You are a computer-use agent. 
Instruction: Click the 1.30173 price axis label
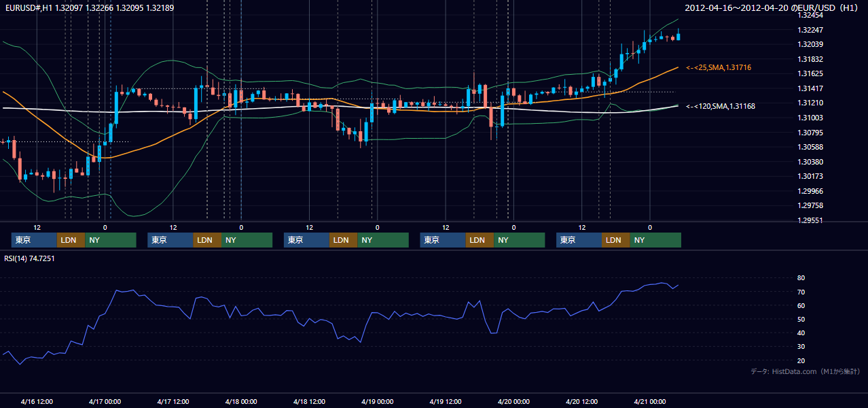[x=810, y=176]
